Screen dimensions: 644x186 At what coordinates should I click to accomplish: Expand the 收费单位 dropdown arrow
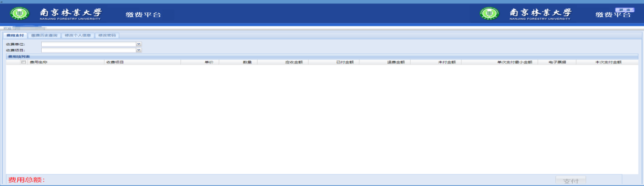coord(139,44)
